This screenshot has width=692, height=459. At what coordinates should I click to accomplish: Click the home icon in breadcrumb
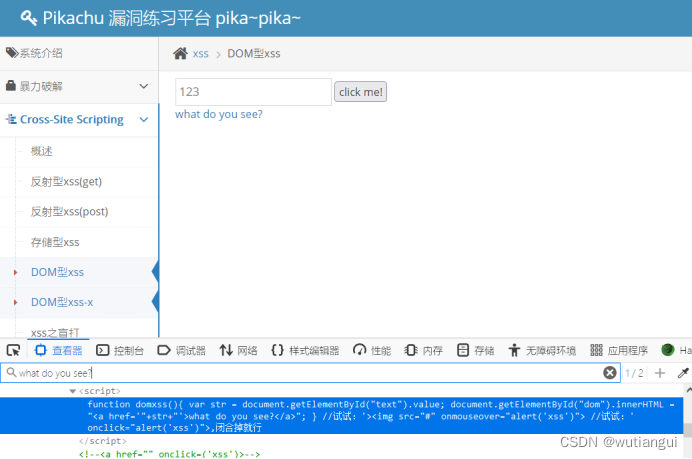point(180,53)
